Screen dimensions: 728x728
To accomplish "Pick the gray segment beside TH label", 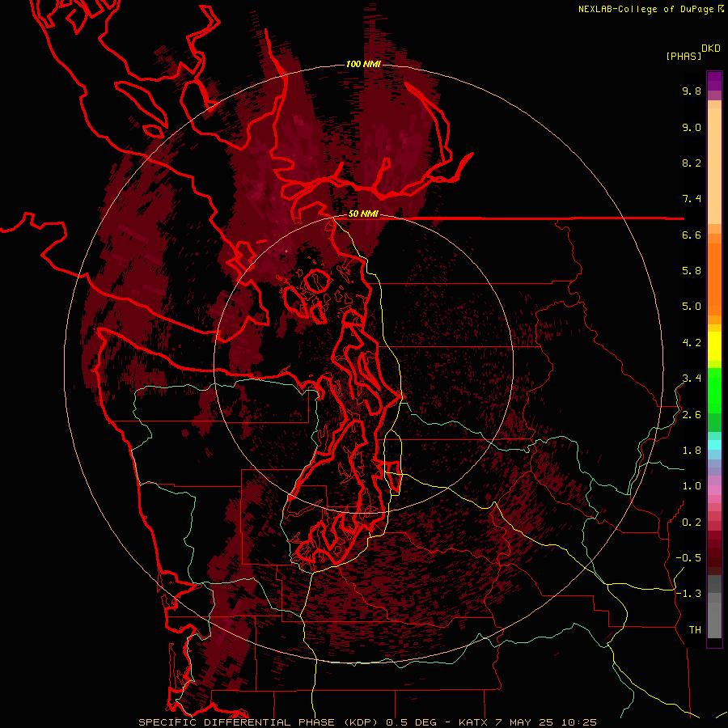I will [x=714, y=620].
